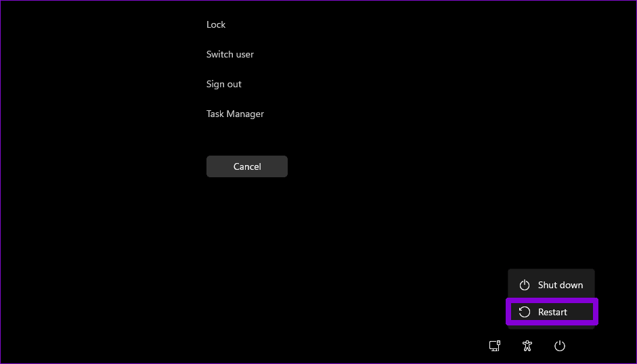The image size is (637, 364).
Task: Select the Lock option
Action: [x=216, y=24]
